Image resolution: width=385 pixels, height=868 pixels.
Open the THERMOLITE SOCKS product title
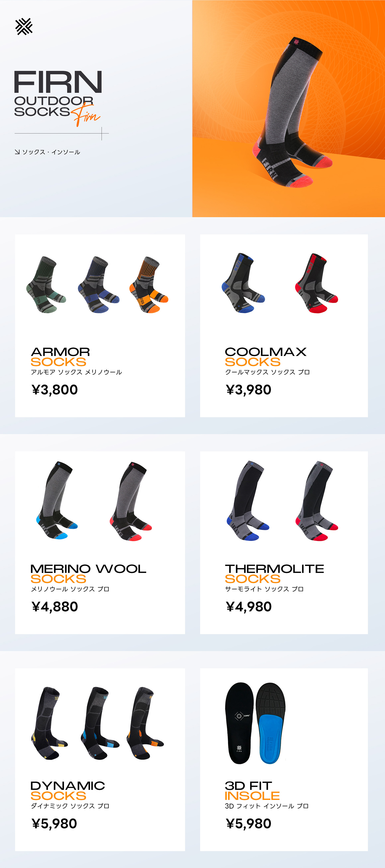click(x=274, y=574)
